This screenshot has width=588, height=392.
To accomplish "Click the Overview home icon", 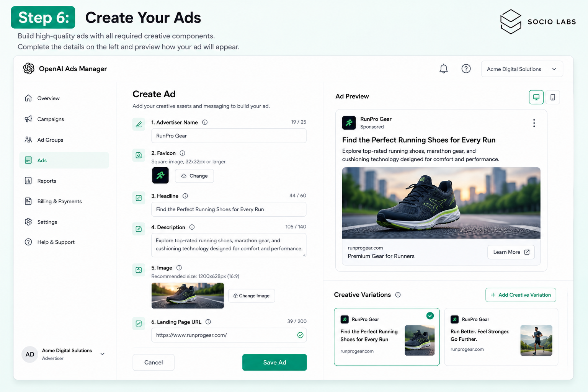I will pyautogui.click(x=28, y=98).
